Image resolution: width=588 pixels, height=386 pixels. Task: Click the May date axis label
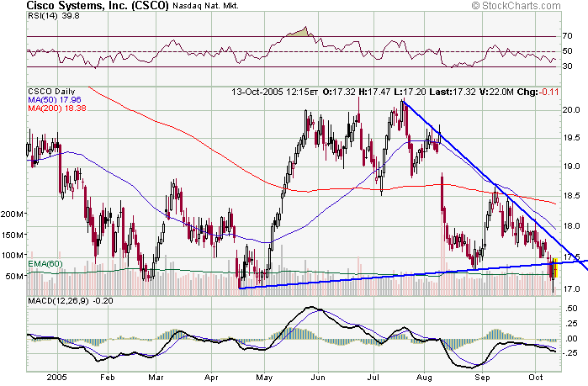pos(264,378)
